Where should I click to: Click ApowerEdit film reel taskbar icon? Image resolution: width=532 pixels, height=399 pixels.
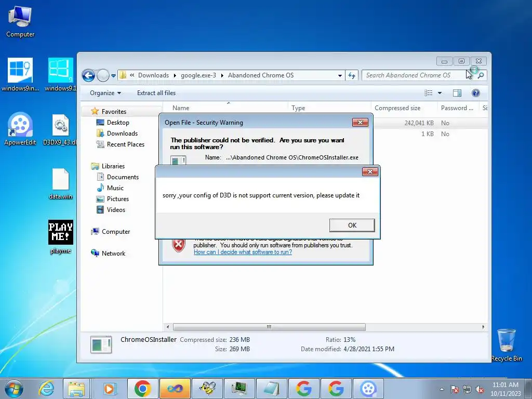coord(368,389)
